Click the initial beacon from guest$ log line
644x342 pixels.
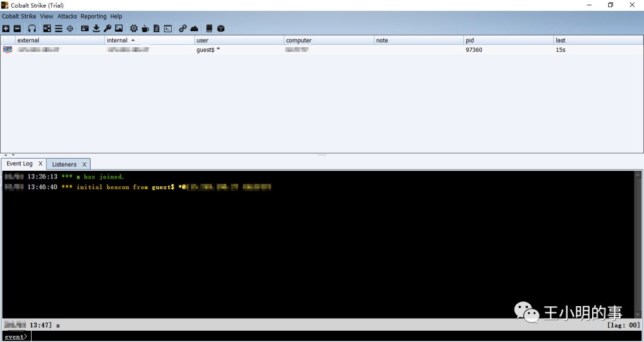138,187
